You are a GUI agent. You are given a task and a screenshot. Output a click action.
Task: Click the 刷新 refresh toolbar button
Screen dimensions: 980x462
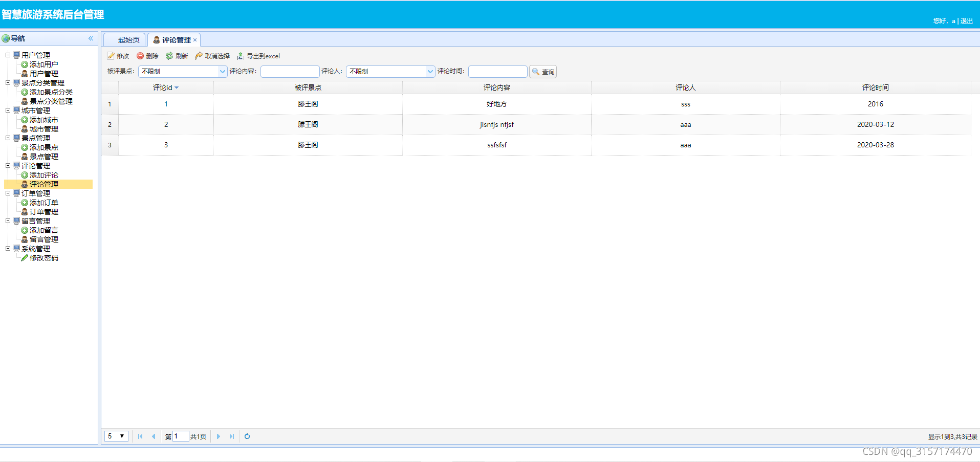(x=177, y=56)
